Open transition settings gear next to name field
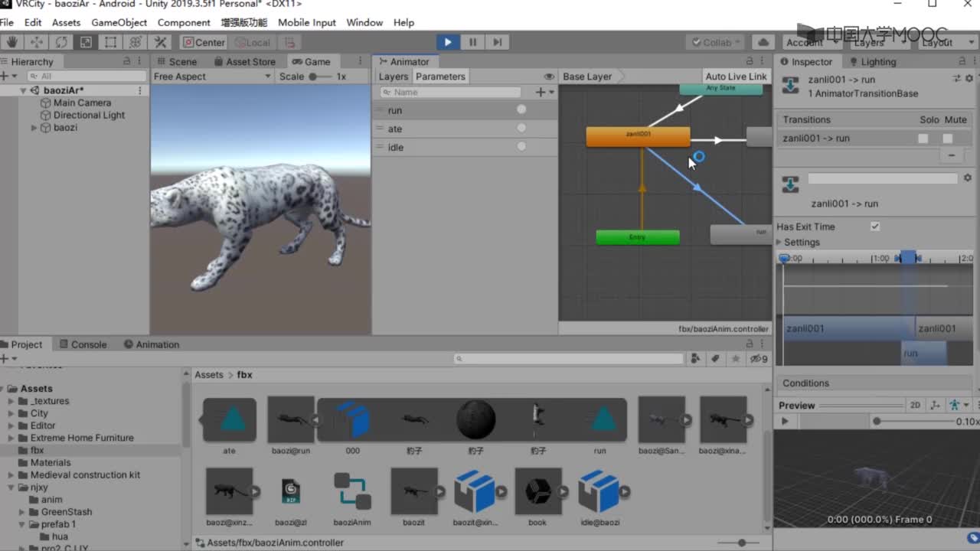 click(968, 178)
